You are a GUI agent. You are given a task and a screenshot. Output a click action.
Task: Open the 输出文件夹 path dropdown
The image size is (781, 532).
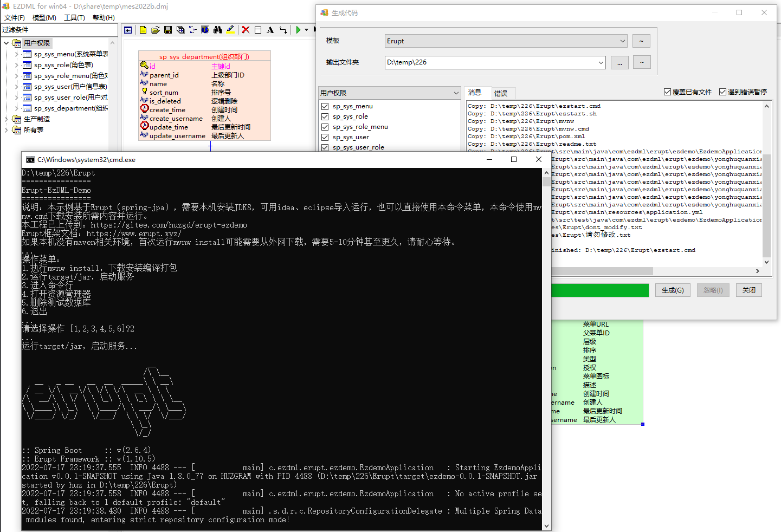(x=601, y=62)
